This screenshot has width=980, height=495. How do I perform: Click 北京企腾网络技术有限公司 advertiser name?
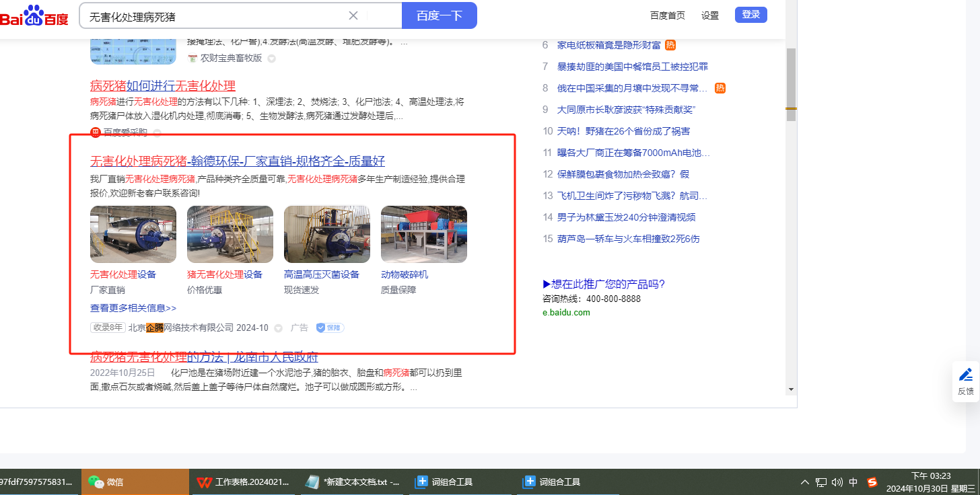pyautogui.click(x=181, y=328)
